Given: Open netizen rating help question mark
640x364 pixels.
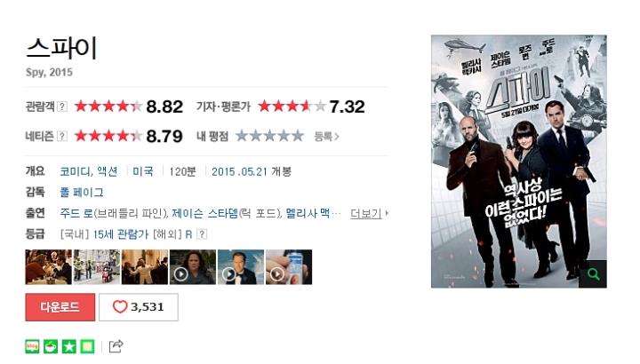Looking at the screenshot, I should [61, 136].
